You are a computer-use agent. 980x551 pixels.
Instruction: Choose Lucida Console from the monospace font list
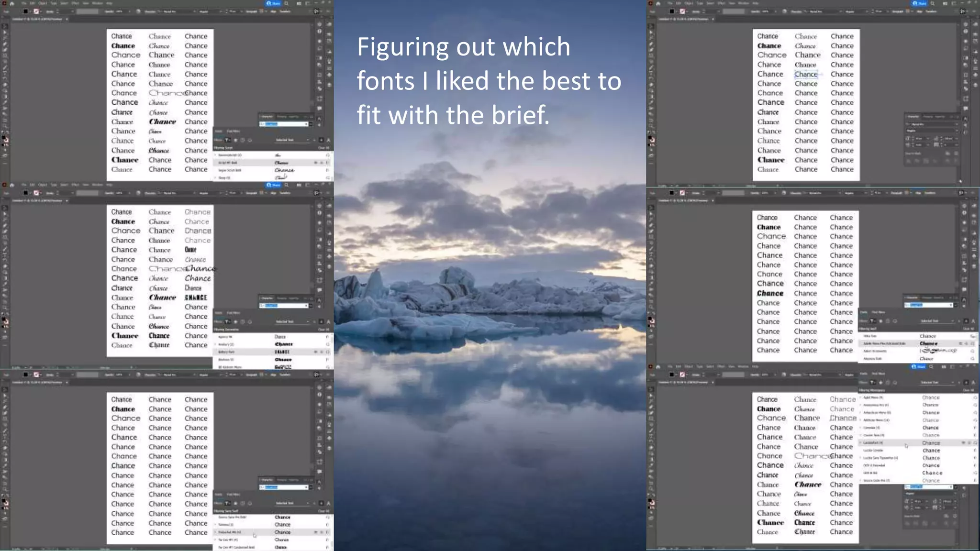874,451
